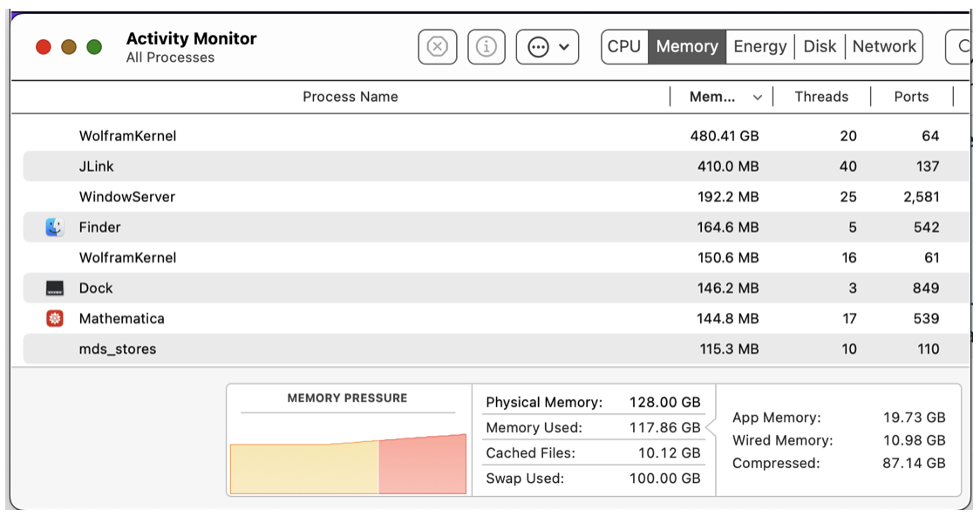Image resolution: width=980 pixels, height=523 pixels.
Task: Click the memory pressure graph
Action: 348,464
